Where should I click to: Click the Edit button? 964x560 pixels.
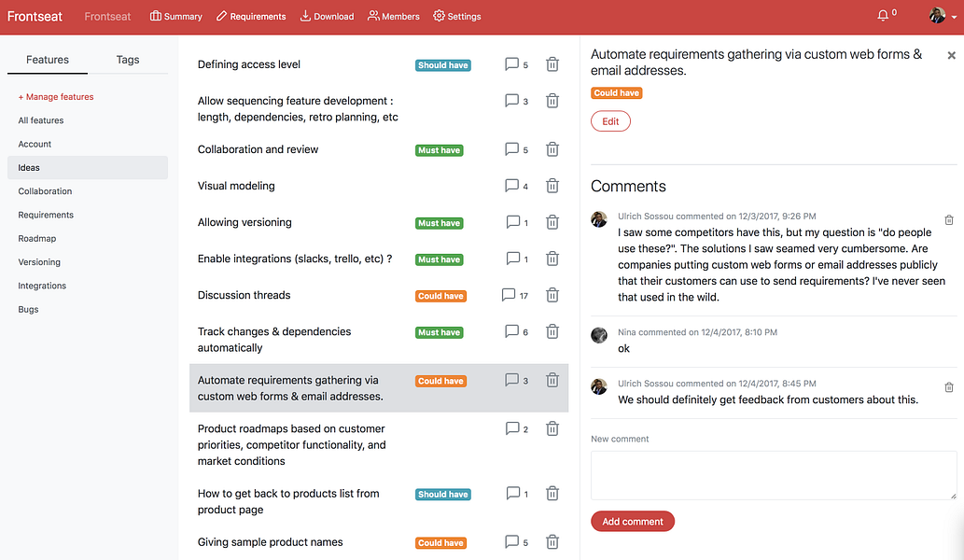[x=610, y=121]
